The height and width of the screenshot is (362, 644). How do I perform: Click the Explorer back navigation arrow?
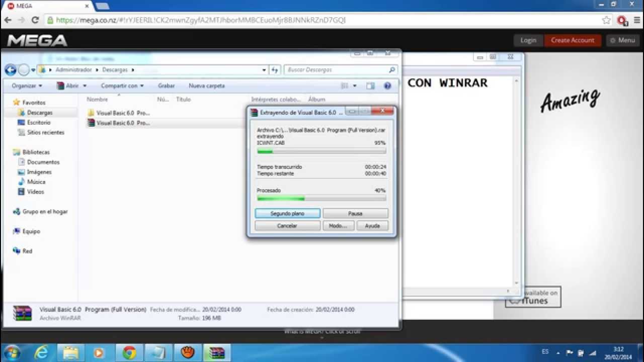[11, 70]
